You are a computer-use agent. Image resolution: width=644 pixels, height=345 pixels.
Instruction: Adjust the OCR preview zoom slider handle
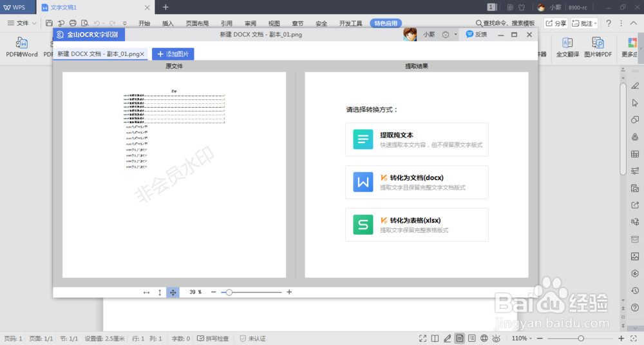229,292
